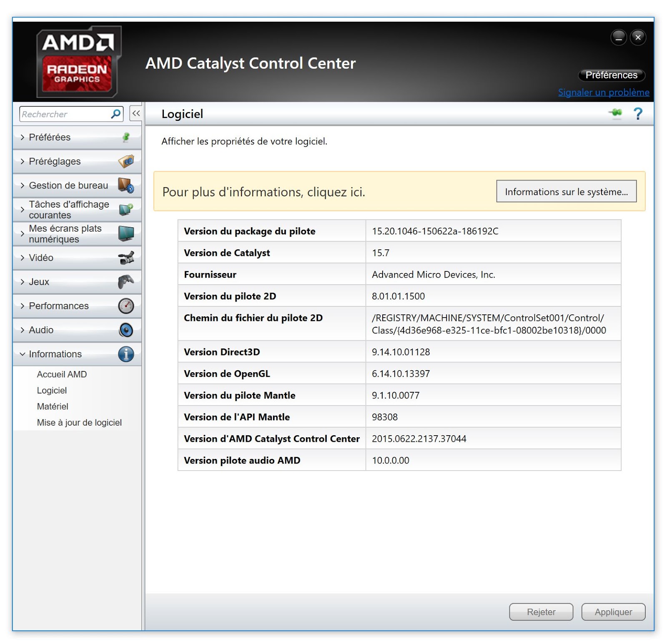Click the Logiciel page heading
This screenshot has width=667, height=644.
(182, 114)
